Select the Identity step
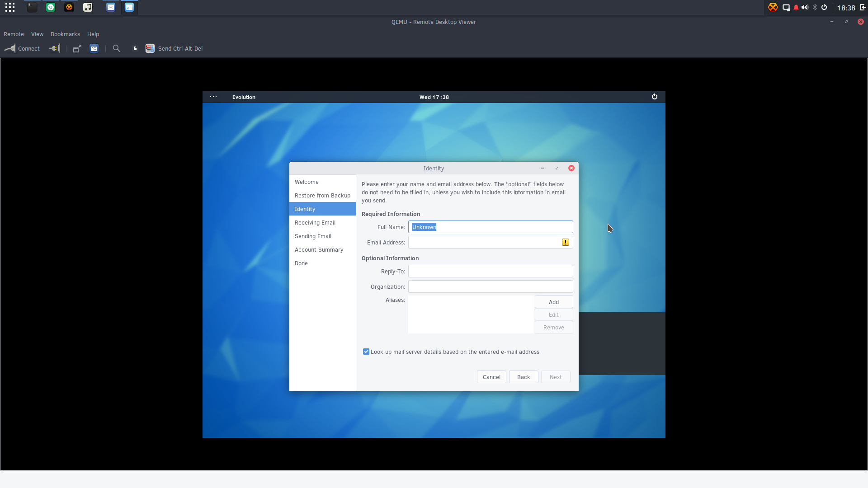This screenshot has width=868, height=488. tap(322, 209)
